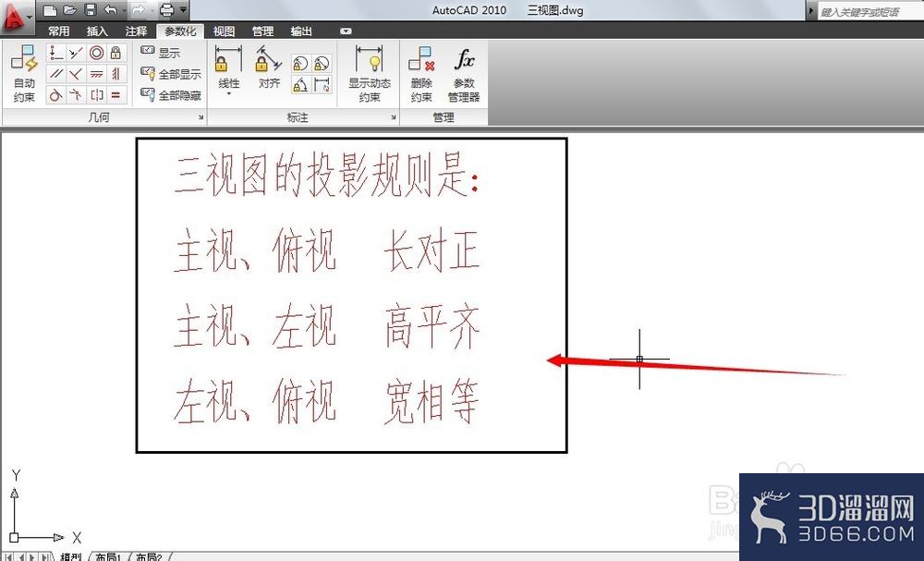
Task: Select the Horizontal constraint icon
Action: coord(97,74)
